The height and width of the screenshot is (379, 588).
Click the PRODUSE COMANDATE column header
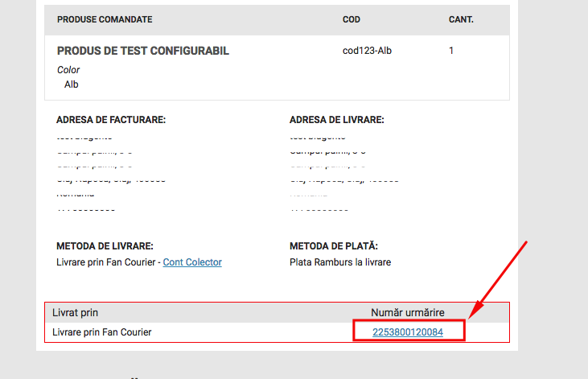click(105, 19)
